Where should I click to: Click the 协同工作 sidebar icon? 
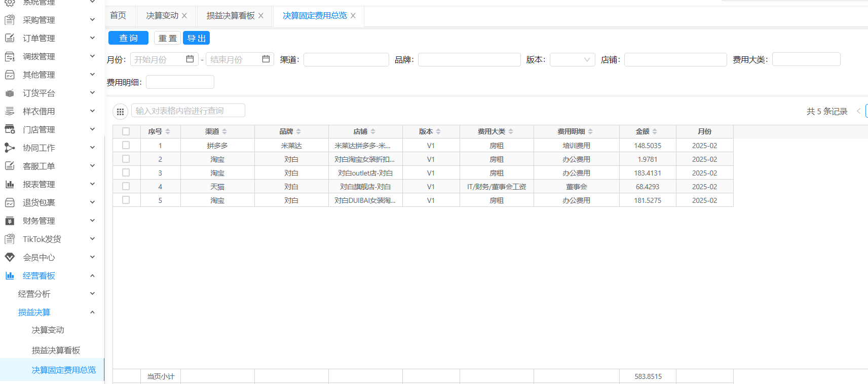point(10,148)
